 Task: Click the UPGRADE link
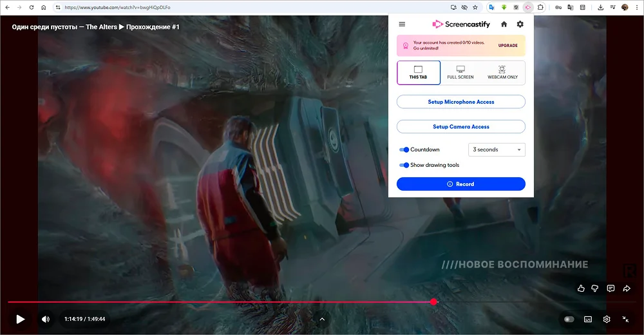coord(508,45)
